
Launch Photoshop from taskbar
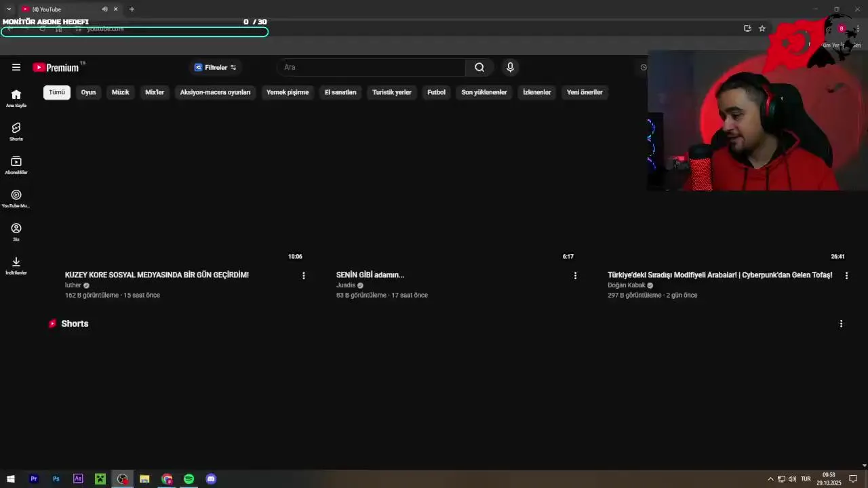click(x=56, y=479)
